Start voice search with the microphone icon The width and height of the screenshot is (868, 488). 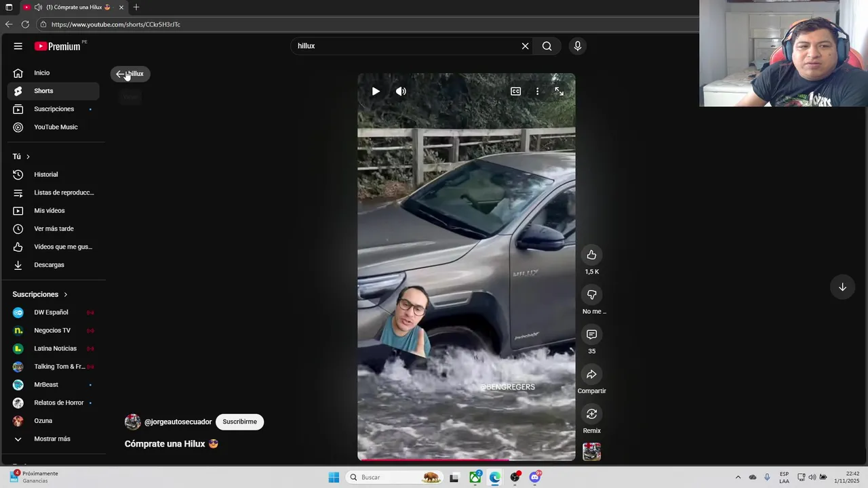coord(577,46)
